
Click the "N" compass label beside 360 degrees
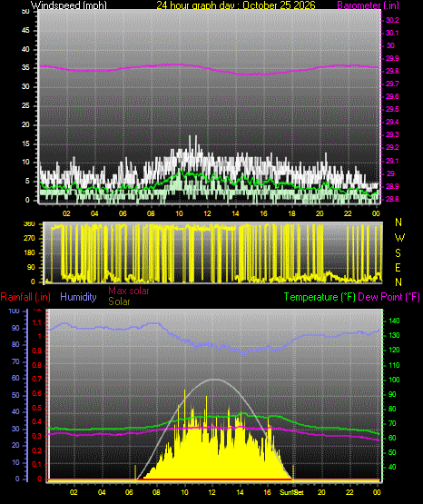pyautogui.click(x=398, y=222)
